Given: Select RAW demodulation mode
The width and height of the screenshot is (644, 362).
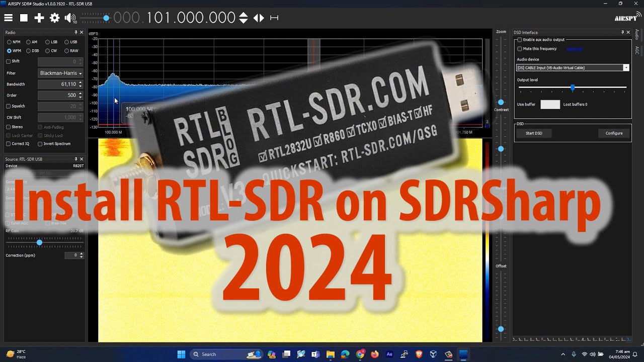Looking at the screenshot, I should point(71,51).
